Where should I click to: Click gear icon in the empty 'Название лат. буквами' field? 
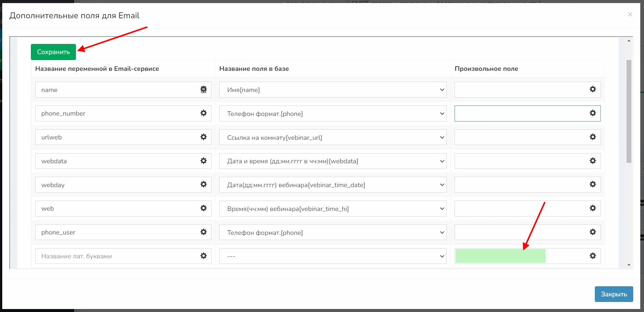(203, 256)
